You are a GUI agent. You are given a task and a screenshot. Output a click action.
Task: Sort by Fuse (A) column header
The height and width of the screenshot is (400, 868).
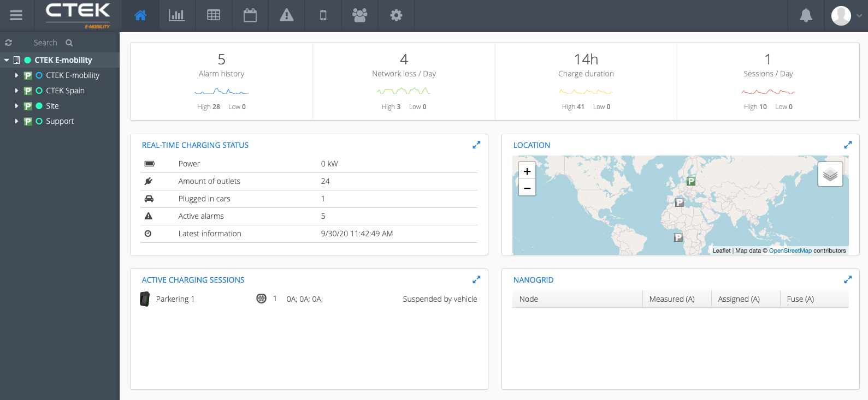[814, 299]
